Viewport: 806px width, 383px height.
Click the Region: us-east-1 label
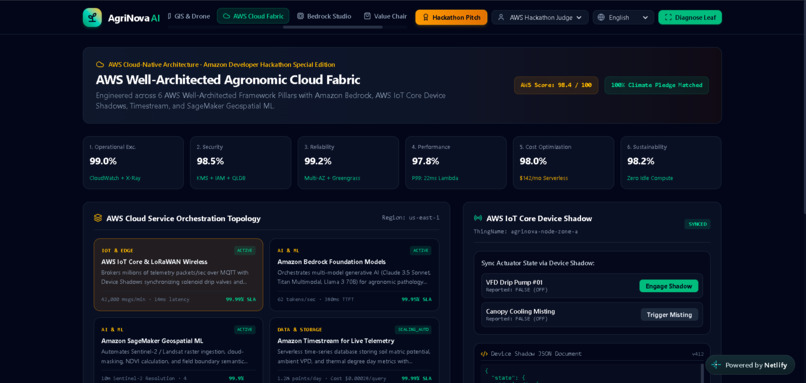410,217
